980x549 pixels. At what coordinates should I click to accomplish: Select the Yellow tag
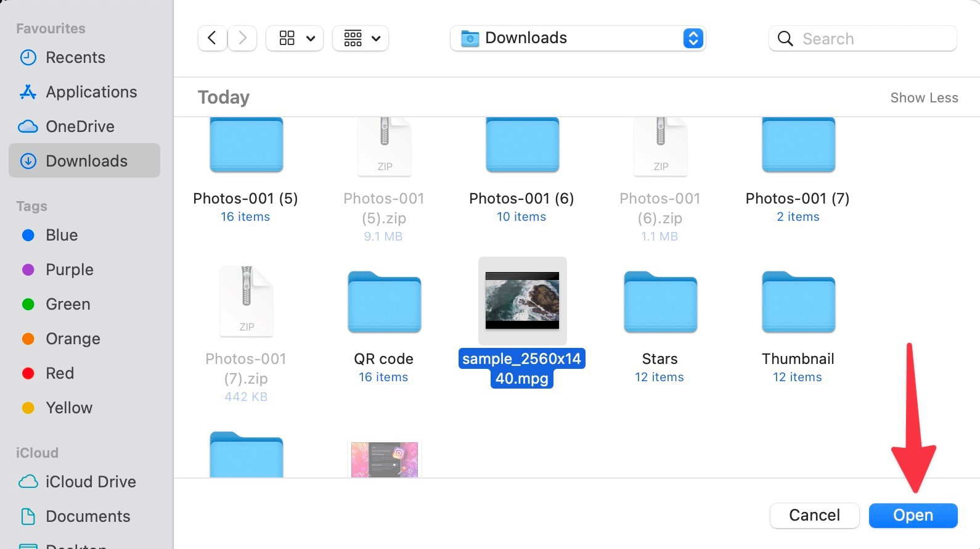[84, 408]
